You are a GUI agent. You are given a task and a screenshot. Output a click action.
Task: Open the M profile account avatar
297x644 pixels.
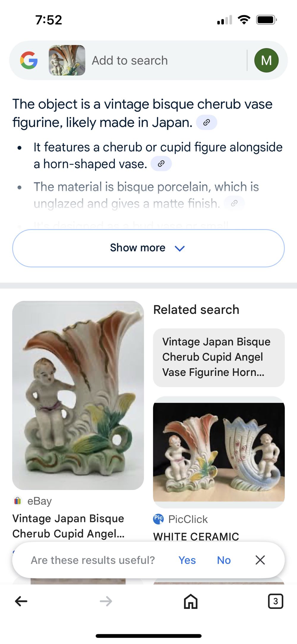[267, 60]
